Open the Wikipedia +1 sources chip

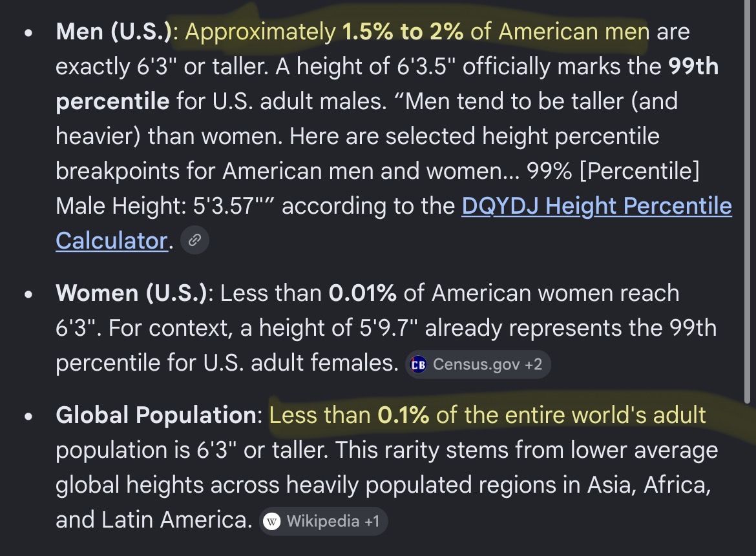point(324,521)
